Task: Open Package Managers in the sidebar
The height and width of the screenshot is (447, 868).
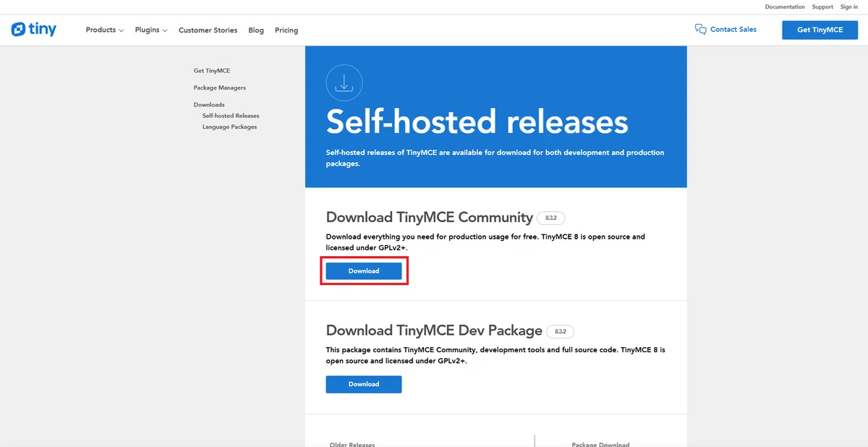Action: [220, 88]
